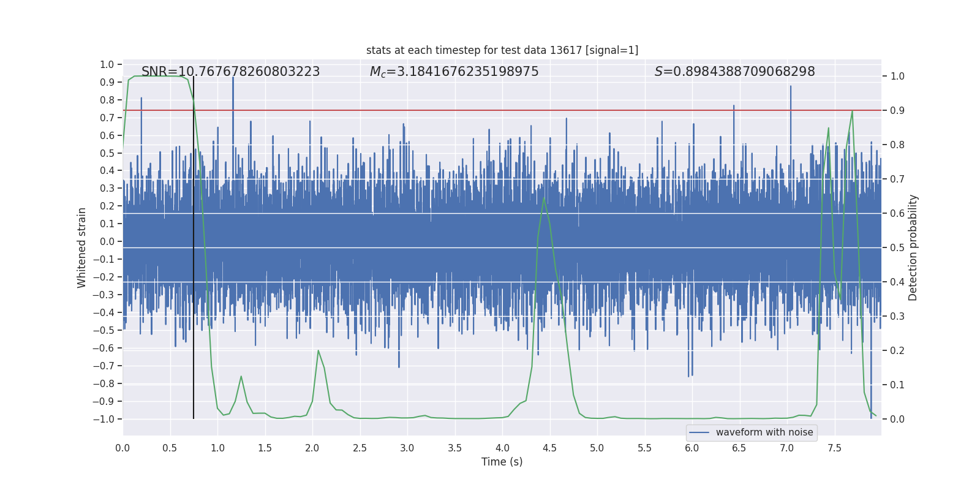Click the −0.5 tick on Whitened strain axis
The image size is (980, 490).
104,331
